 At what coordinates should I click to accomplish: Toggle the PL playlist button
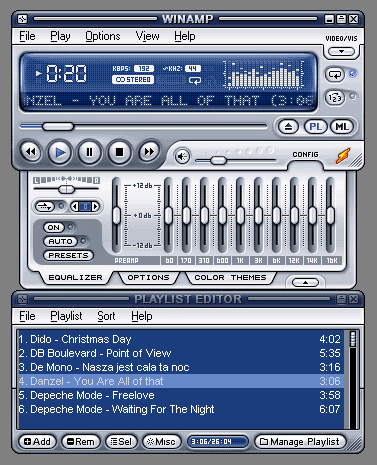[315, 127]
